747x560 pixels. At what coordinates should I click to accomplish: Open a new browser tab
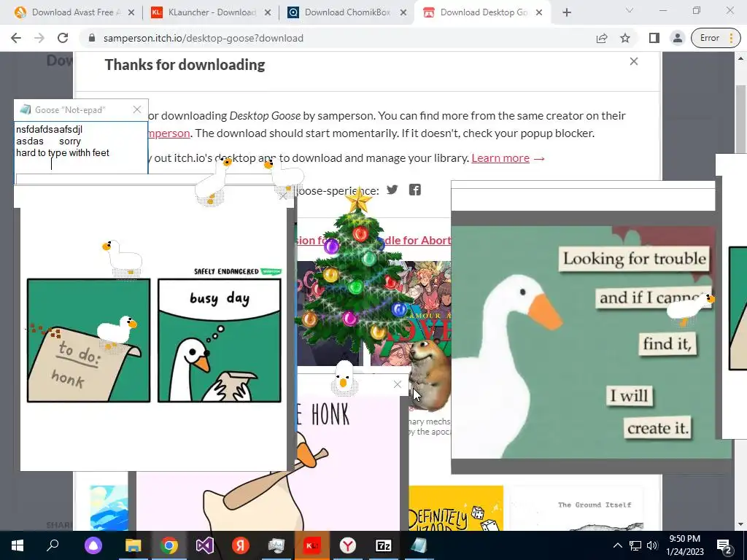(566, 12)
